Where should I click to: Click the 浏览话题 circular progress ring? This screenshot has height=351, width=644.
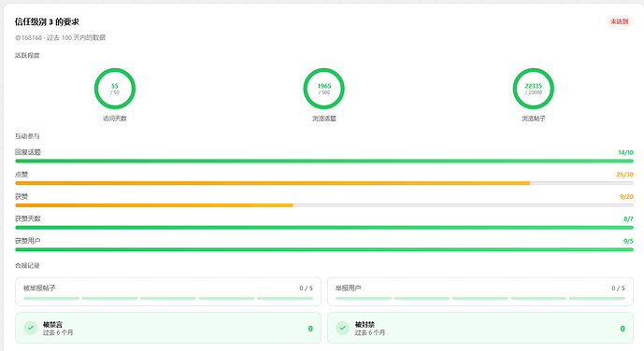(324, 89)
